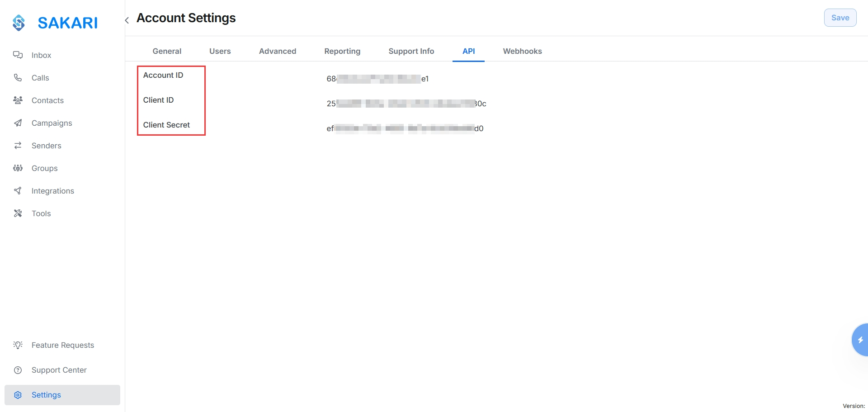Click the Account Settings page heading
Viewport: 868px width, 412px height.
point(186,18)
